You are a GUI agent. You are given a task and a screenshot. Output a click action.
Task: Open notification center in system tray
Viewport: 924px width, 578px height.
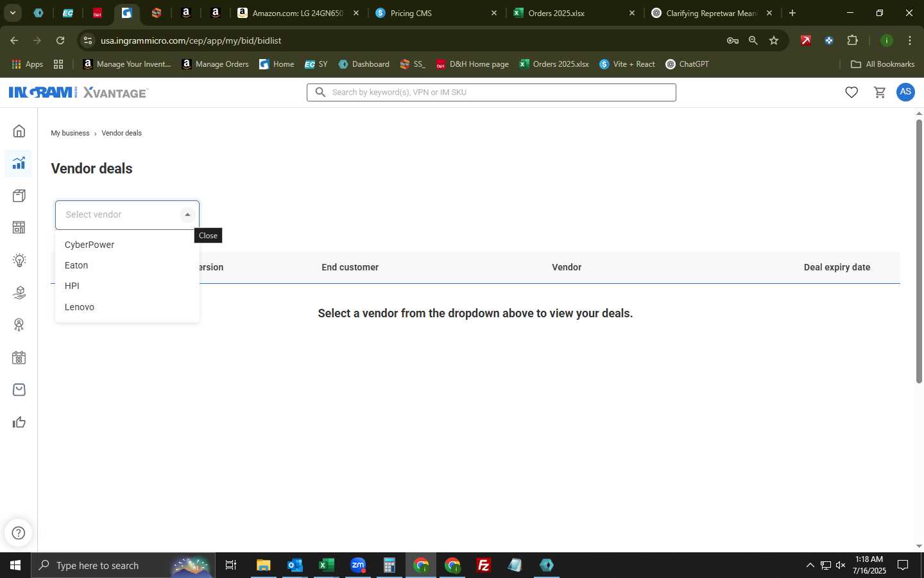point(903,565)
